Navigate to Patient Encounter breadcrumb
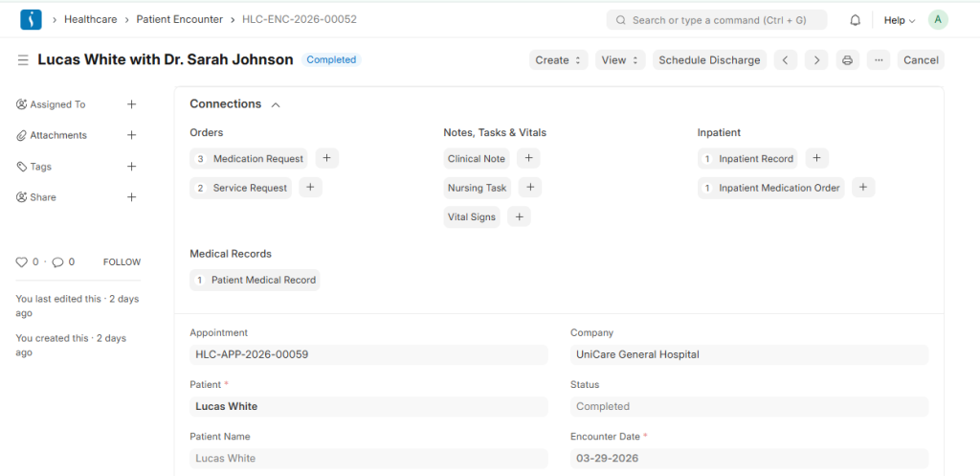The image size is (980, 476). point(179,19)
